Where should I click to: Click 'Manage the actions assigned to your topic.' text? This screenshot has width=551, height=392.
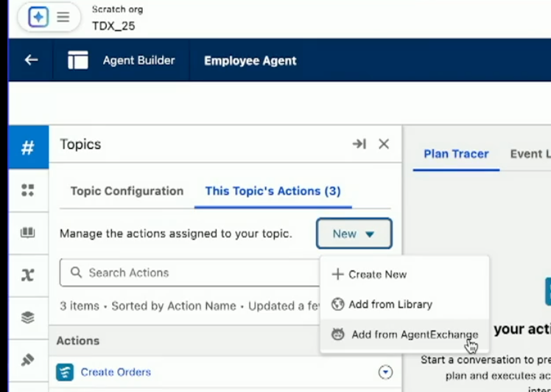(176, 234)
